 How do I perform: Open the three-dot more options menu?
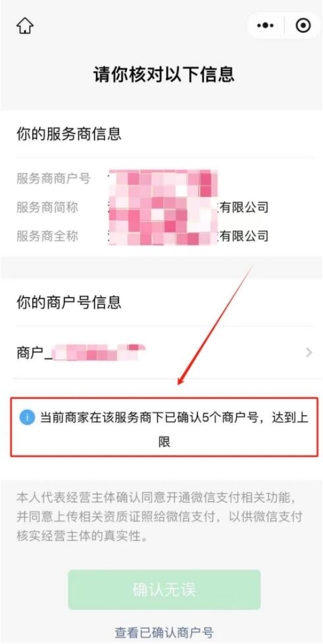click(x=265, y=26)
